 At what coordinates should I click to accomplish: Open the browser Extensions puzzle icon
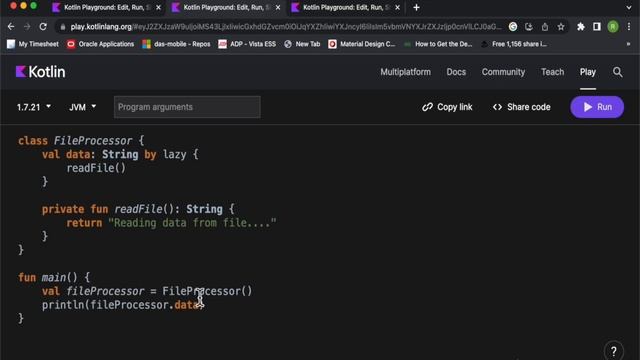tap(580, 27)
